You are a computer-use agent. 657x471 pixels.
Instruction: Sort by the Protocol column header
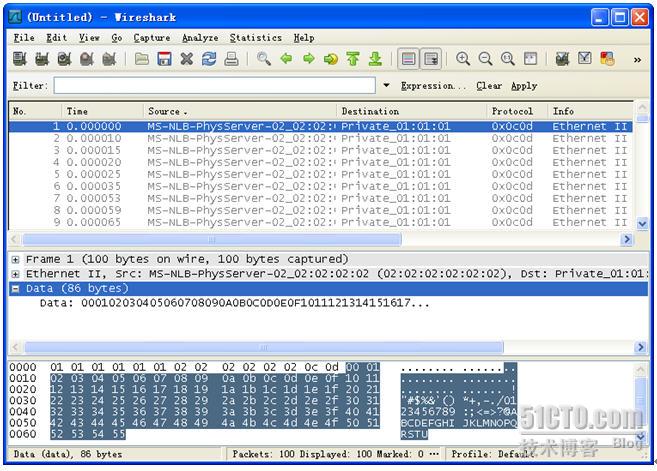click(517, 111)
